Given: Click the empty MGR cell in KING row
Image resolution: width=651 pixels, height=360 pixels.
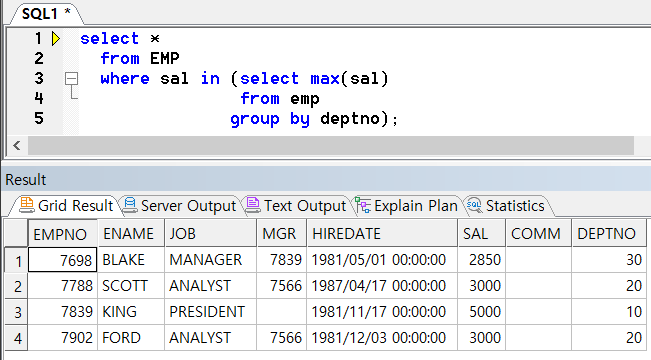Looking at the screenshot, I should pos(282,312).
